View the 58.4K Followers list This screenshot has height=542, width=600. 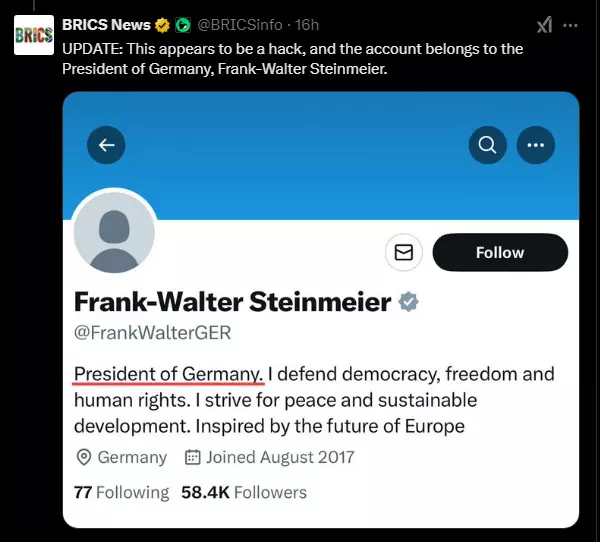tap(244, 492)
